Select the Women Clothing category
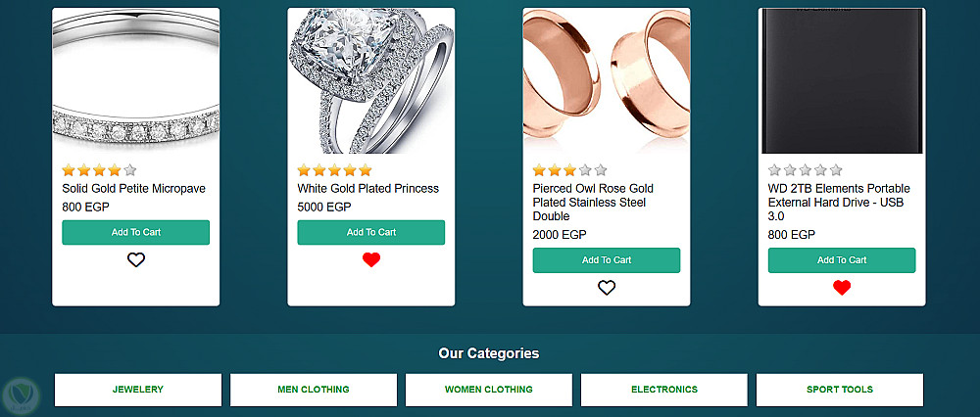Image resolution: width=980 pixels, height=417 pixels. point(489,390)
